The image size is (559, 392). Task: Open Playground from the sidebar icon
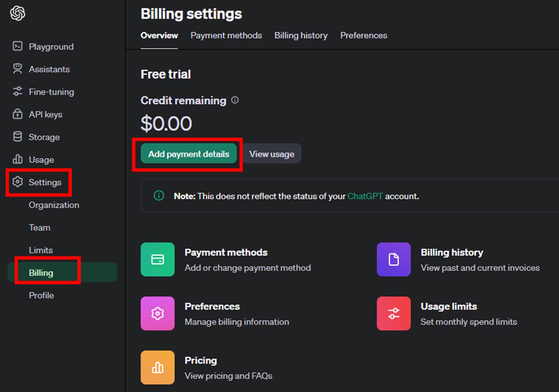(18, 46)
